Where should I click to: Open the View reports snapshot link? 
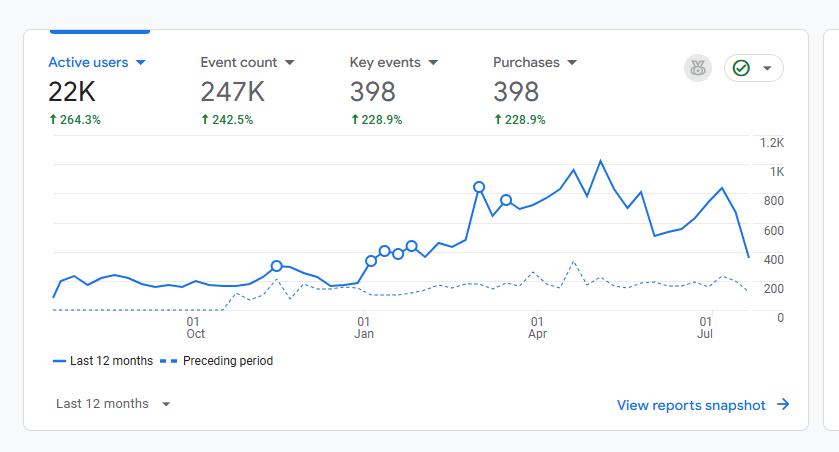[x=691, y=405]
